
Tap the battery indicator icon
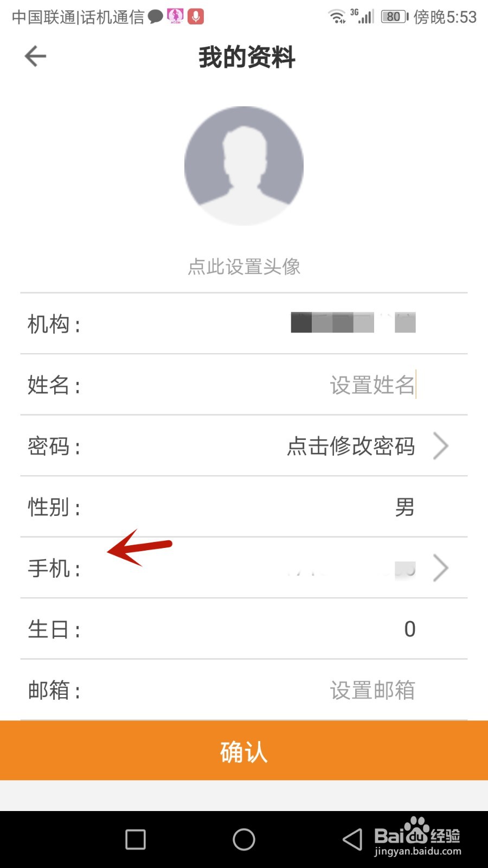(394, 17)
